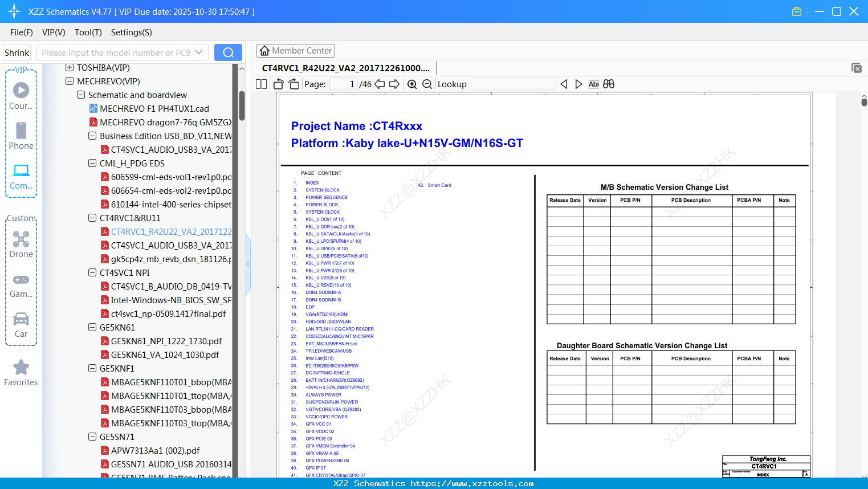Follow the '42. Smart Card' index link
This screenshot has height=489, width=868.
click(434, 185)
